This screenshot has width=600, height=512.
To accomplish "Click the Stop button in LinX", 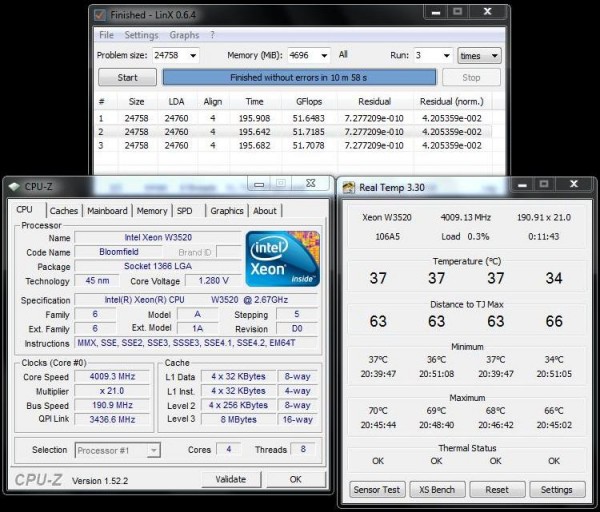I will tap(471, 77).
